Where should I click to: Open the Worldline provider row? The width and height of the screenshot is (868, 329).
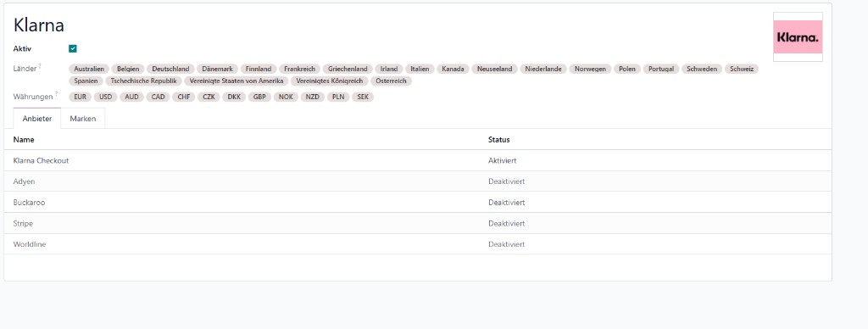click(417, 244)
